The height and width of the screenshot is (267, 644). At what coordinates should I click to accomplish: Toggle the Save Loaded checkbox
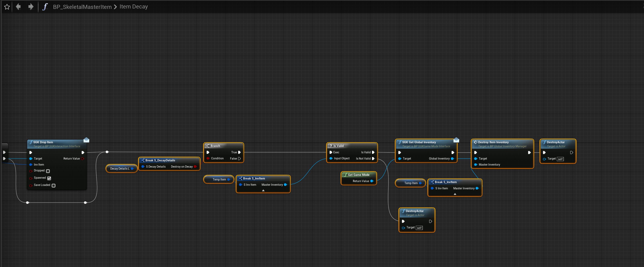(x=53, y=186)
